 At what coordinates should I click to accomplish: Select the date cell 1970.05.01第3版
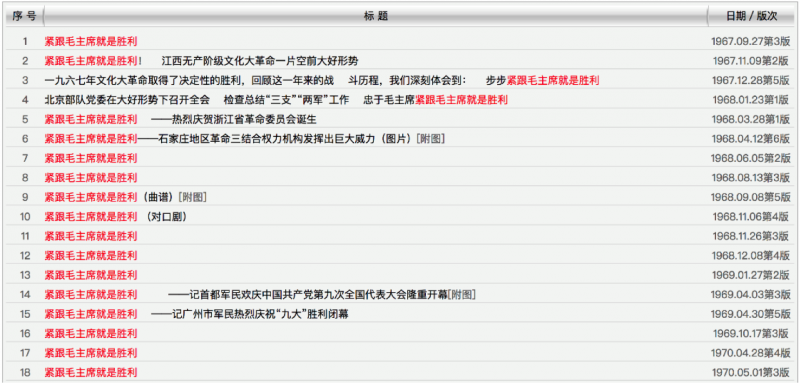click(x=751, y=372)
